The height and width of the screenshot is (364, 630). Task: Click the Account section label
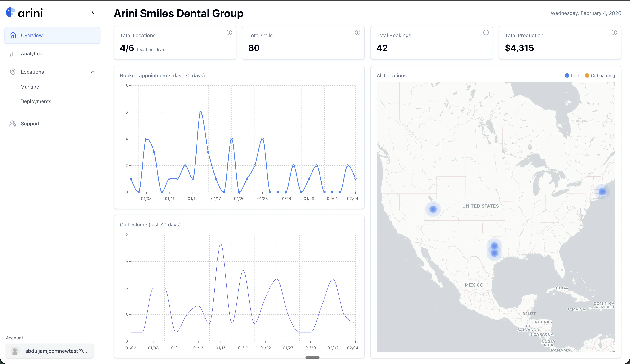15,338
